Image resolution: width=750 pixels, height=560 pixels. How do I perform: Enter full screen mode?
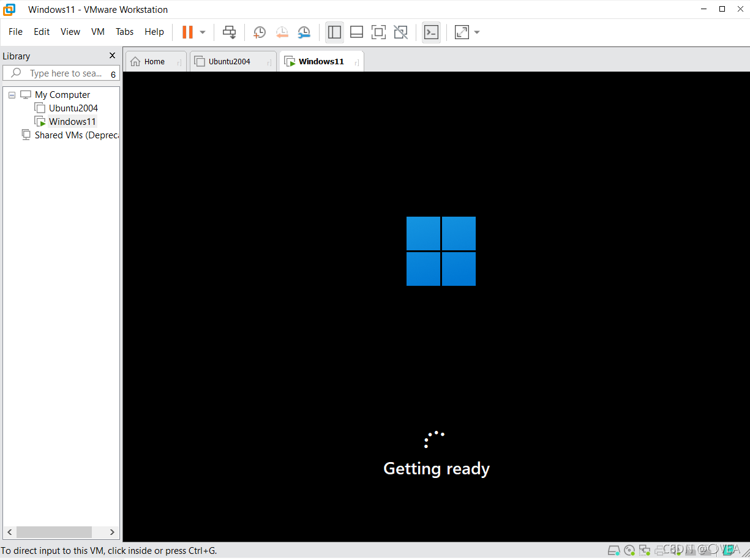(378, 32)
